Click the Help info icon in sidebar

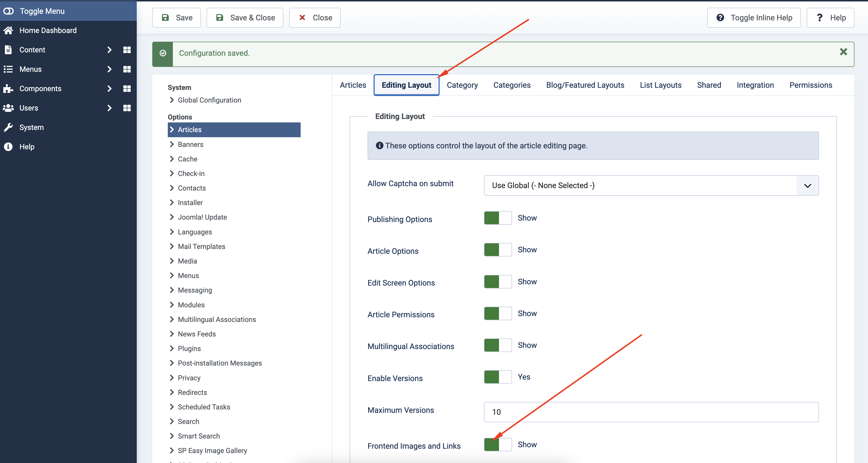(x=8, y=147)
